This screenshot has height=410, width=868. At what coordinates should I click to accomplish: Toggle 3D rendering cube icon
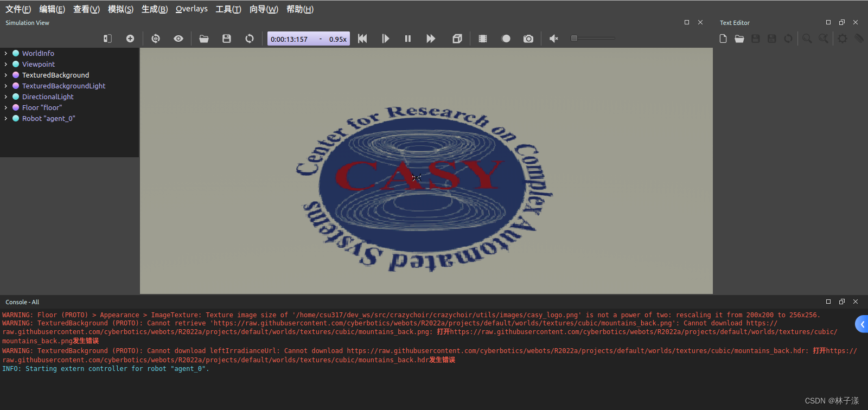click(x=457, y=39)
